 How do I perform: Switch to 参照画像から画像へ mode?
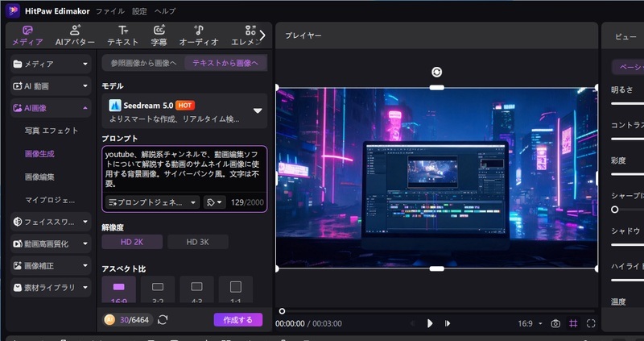[143, 63]
